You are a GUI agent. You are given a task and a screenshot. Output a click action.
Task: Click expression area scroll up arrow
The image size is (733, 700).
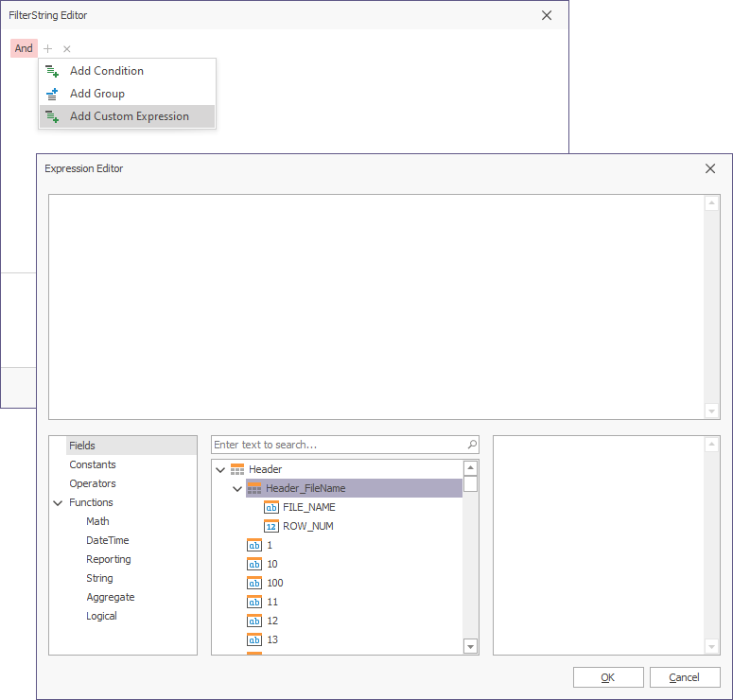click(x=711, y=203)
